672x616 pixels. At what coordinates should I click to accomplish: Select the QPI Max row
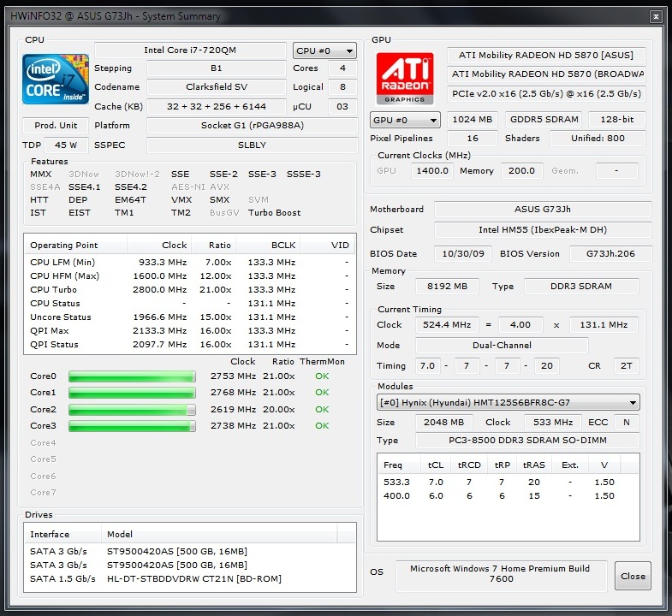190,331
